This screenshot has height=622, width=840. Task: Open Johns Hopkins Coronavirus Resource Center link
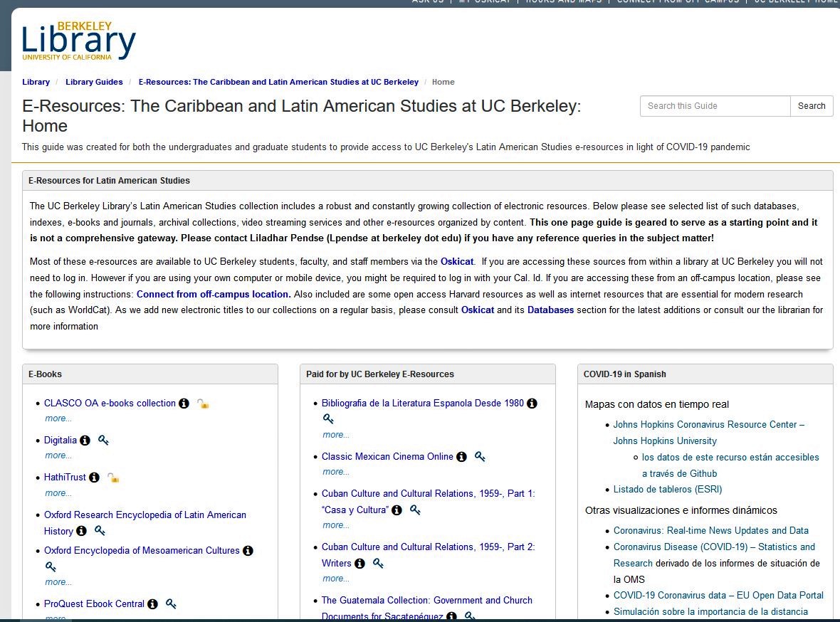click(x=708, y=424)
